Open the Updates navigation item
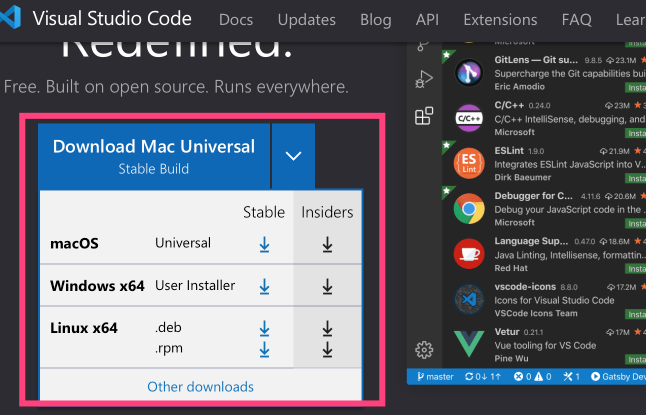The image size is (646, 415). click(307, 20)
